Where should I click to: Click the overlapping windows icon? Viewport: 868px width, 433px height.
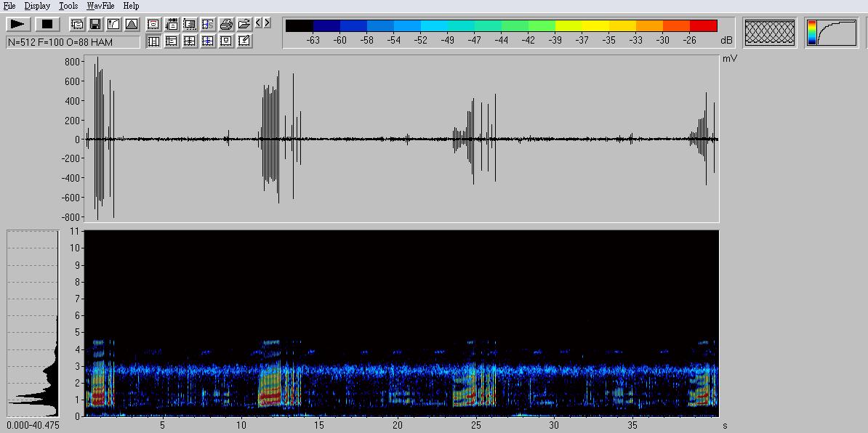point(76,24)
